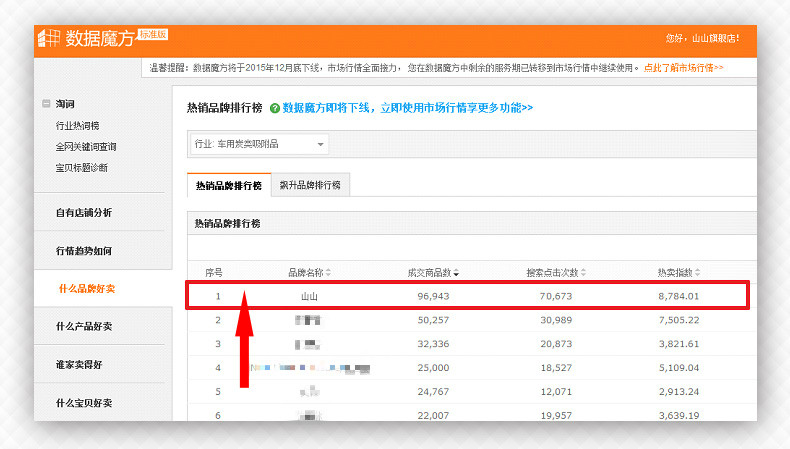Switch to 飙升品牌排行榜 tab

(310, 185)
